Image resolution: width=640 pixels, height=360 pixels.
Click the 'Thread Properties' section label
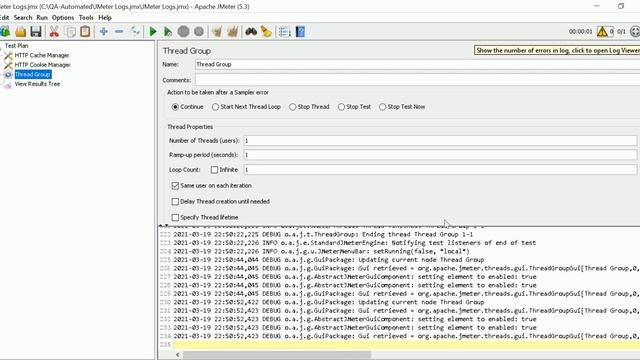click(x=190, y=127)
